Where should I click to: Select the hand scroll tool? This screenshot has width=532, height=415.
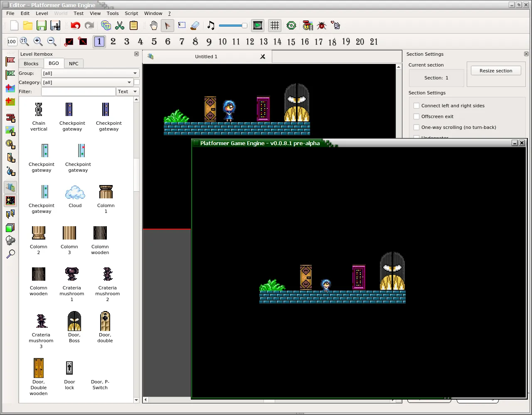pos(154,25)
